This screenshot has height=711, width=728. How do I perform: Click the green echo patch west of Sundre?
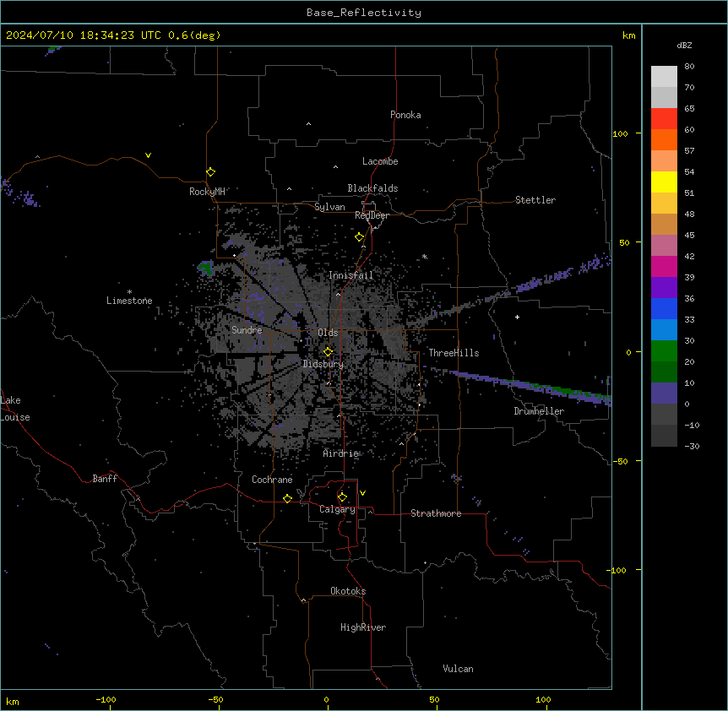pyautogui.click(x=205, y=268)
